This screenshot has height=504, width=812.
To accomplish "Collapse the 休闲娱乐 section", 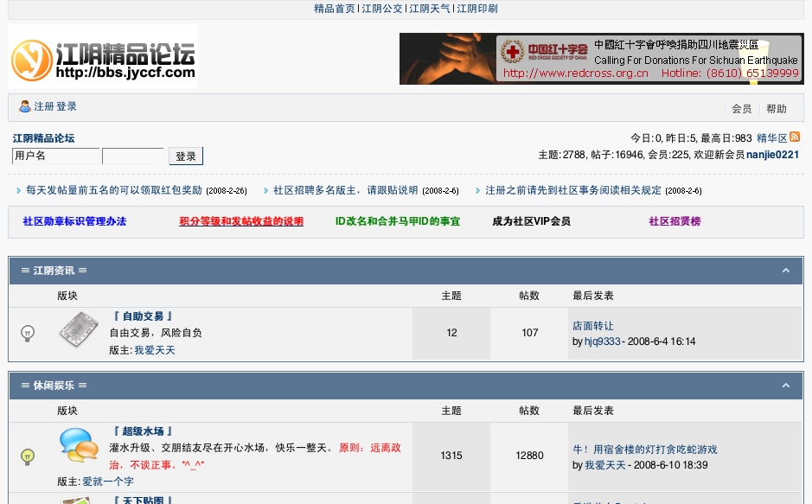I will pos(785,386).
